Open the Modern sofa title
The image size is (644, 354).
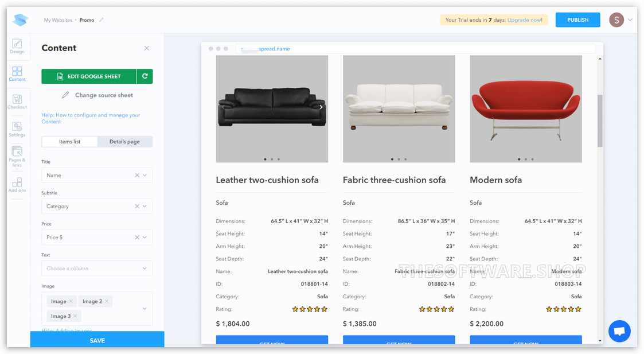495,180
